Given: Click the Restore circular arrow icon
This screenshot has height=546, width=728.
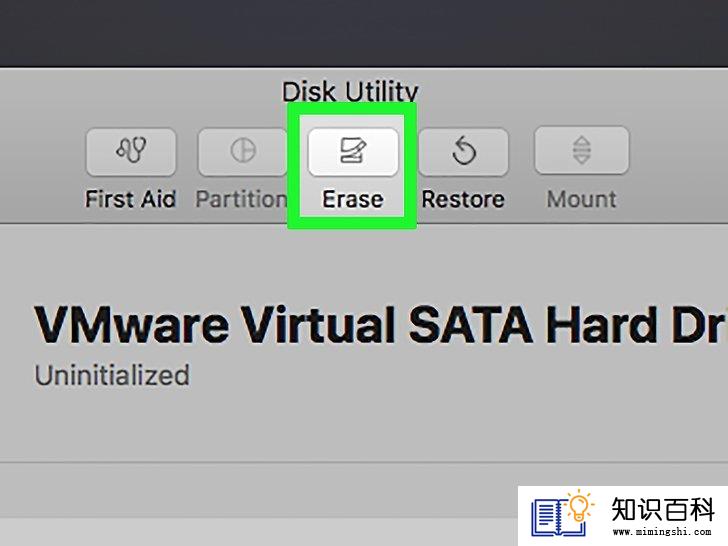Looking at the screenshot, I should tap(464, 151).
